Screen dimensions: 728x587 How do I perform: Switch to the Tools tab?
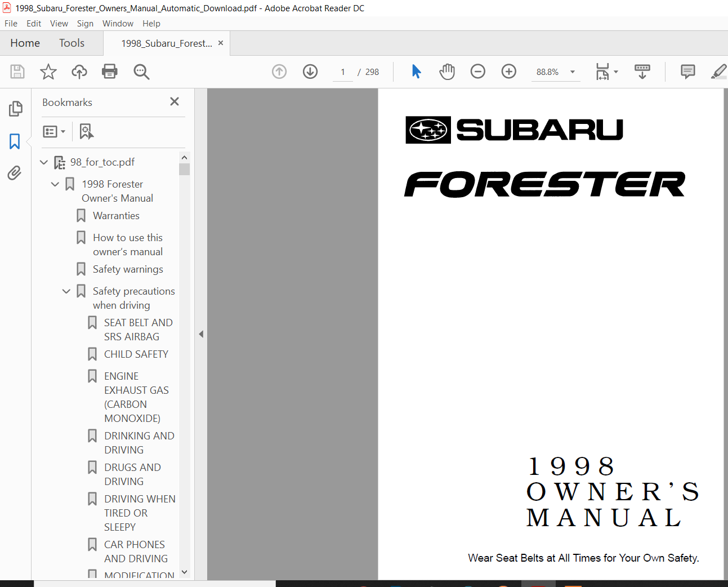click(x=72, y=43)
